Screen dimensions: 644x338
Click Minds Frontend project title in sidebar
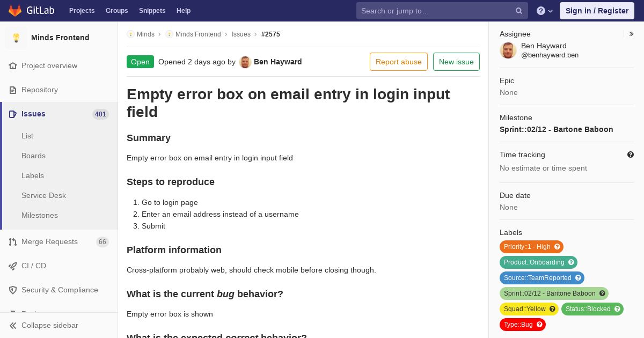(60, 38)
